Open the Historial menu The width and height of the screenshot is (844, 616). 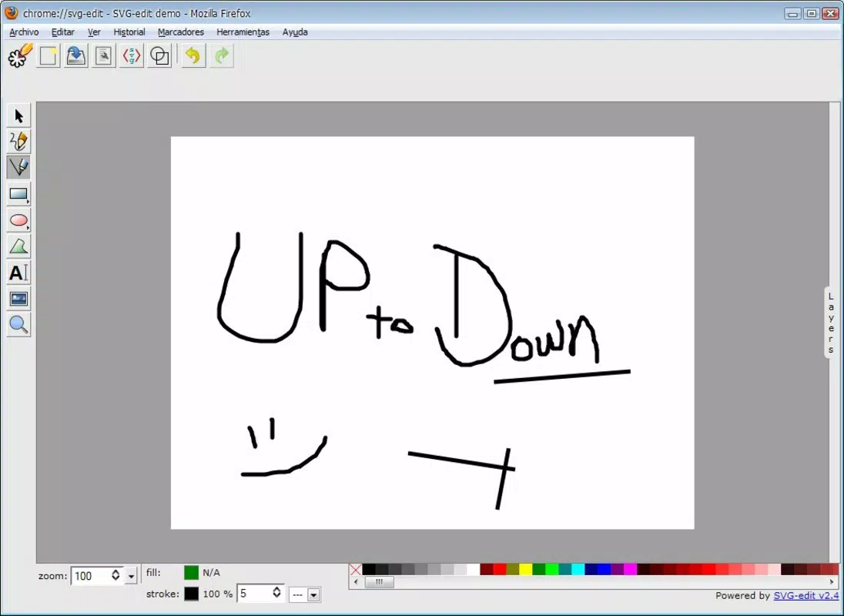pos(129,32)
